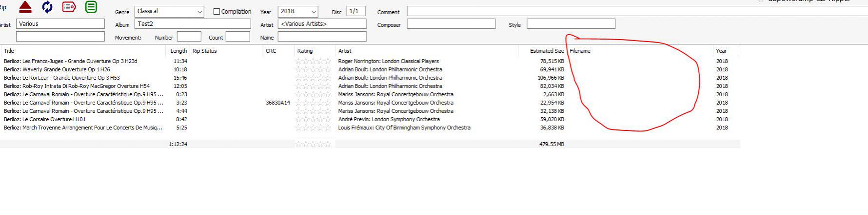Click rating stars in the totals row
868x215 pixels.
click(313, 144)
